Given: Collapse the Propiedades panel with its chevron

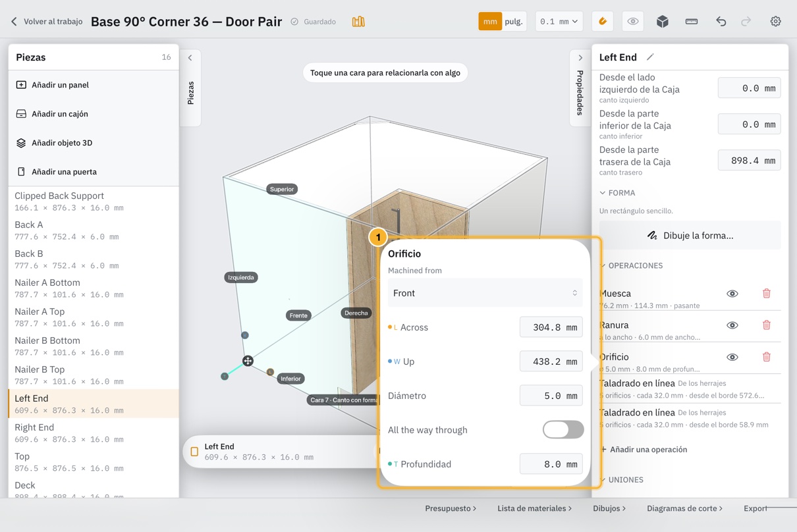Looking at the screenshot, I should pyautogui.click(x=580, y=58).
